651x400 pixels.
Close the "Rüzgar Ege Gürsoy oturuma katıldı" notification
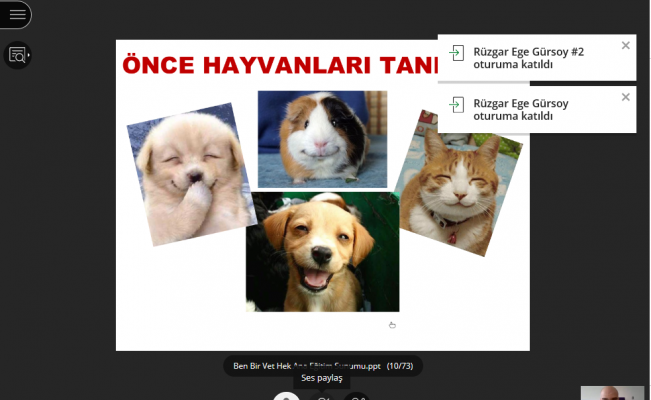[626, 97]
